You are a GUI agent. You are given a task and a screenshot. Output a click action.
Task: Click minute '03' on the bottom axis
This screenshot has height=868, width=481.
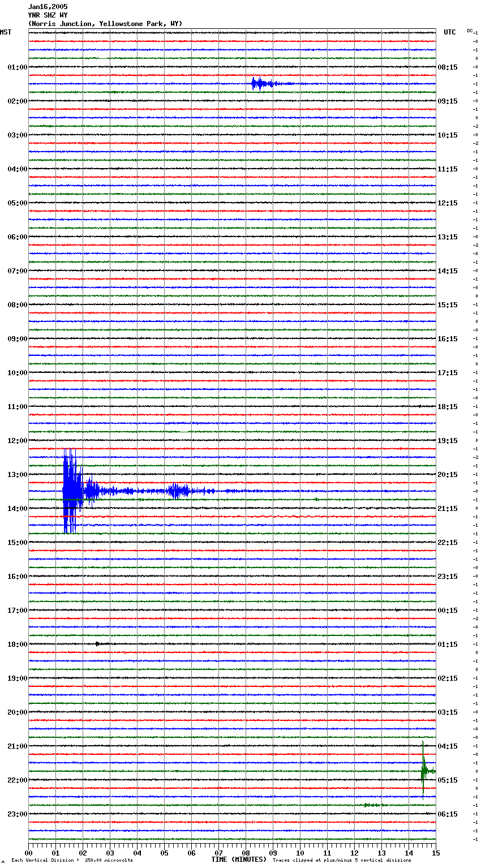(110, 853)
